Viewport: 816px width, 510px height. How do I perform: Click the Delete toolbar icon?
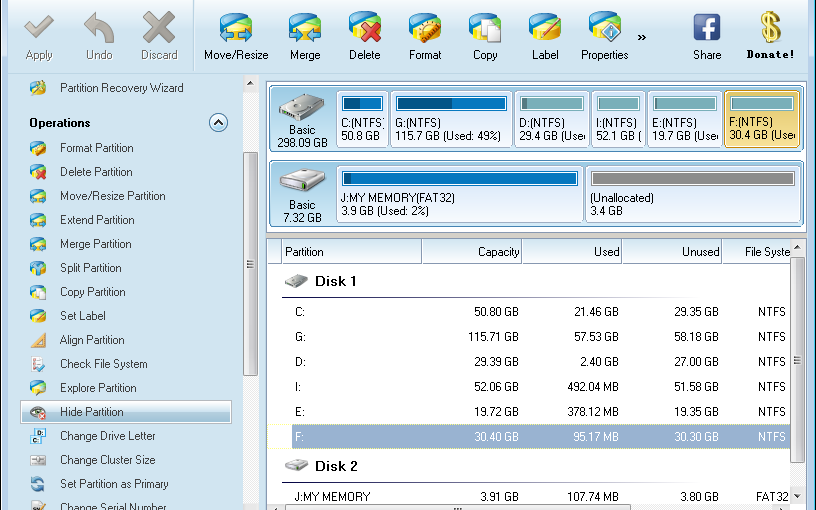click(364, 37)
